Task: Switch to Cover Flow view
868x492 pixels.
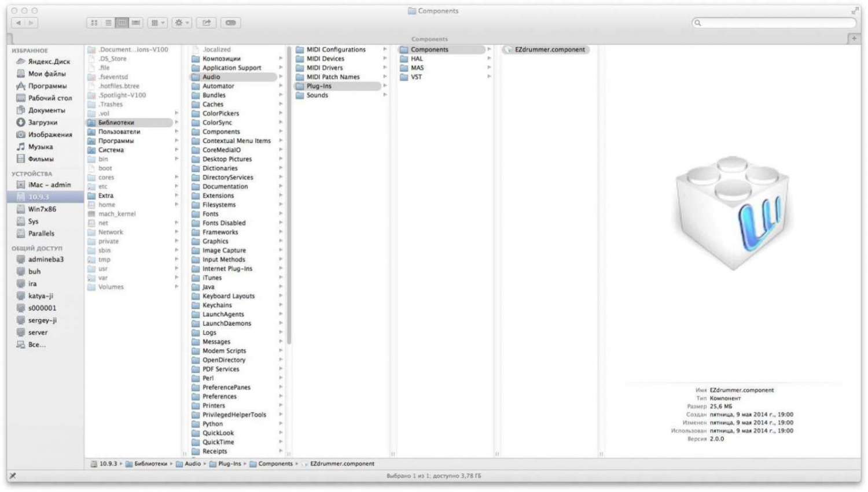Action: (136, 23)
